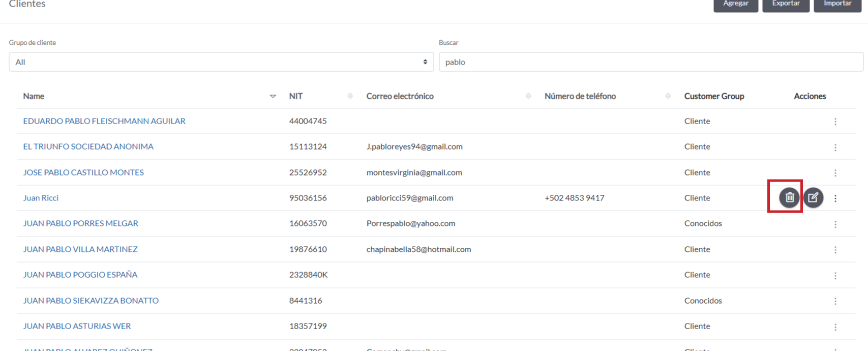Sort by NIT column sort arrows
The height and width of the screenshot is (351, 868).
pos(350,96)
